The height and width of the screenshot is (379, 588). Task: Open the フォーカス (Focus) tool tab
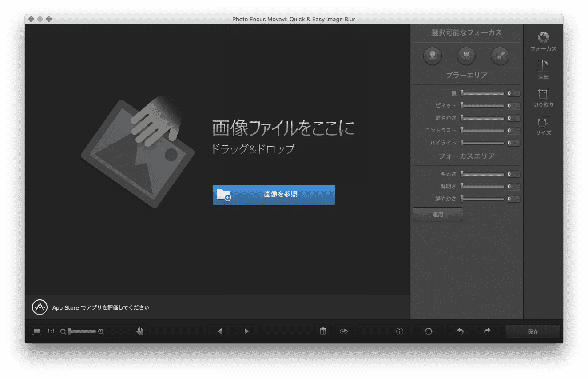[x=543, y=42]
